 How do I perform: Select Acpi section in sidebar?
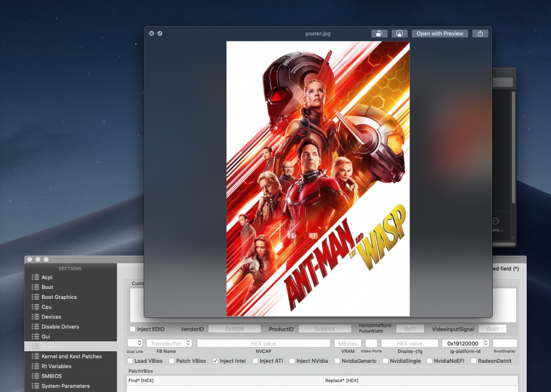(71, 277)
